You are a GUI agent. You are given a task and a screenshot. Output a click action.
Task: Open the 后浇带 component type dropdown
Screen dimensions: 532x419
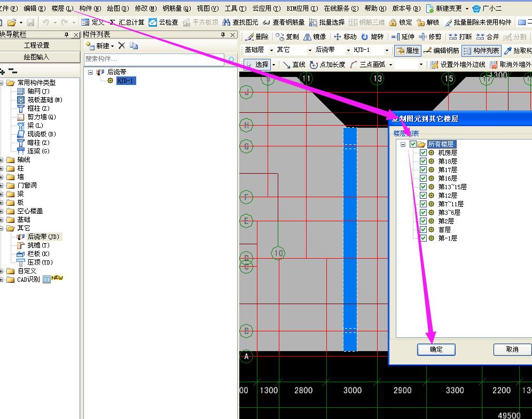click(x=348, y=50)
